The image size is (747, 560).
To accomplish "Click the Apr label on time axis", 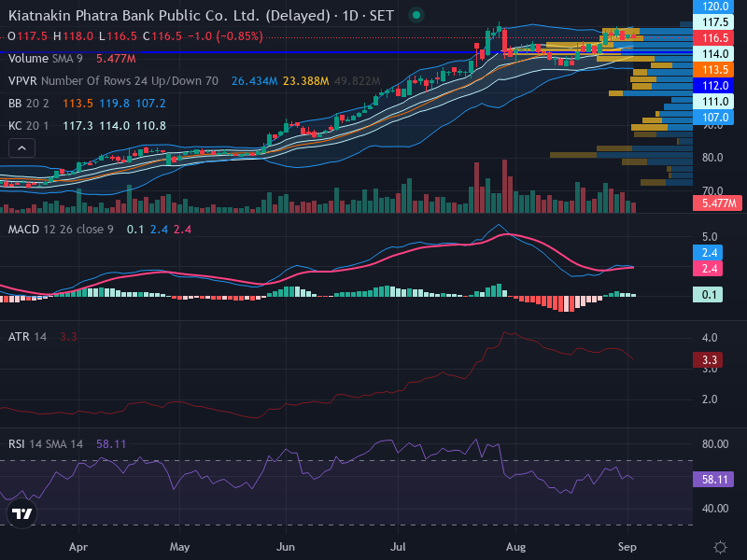I will [x=78, y=547].
